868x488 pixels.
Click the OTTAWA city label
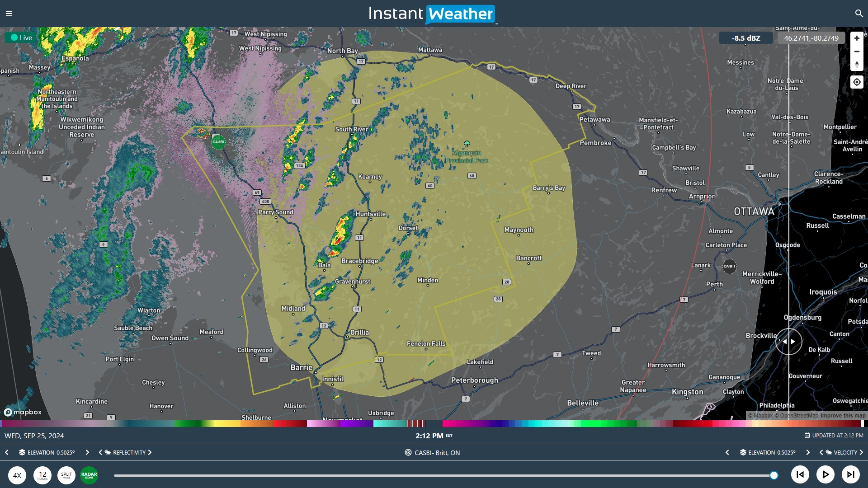tap(754, 211)
